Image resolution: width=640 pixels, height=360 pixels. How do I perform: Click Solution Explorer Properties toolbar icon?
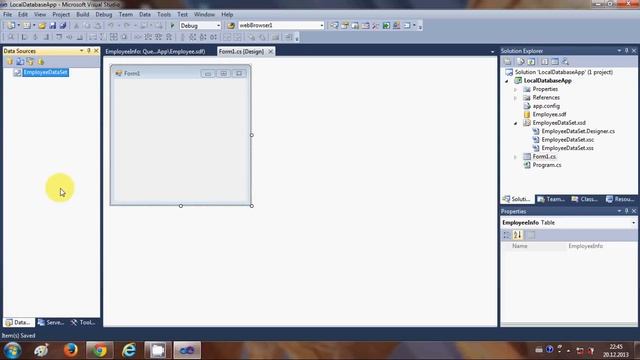[x=508, y=62]
